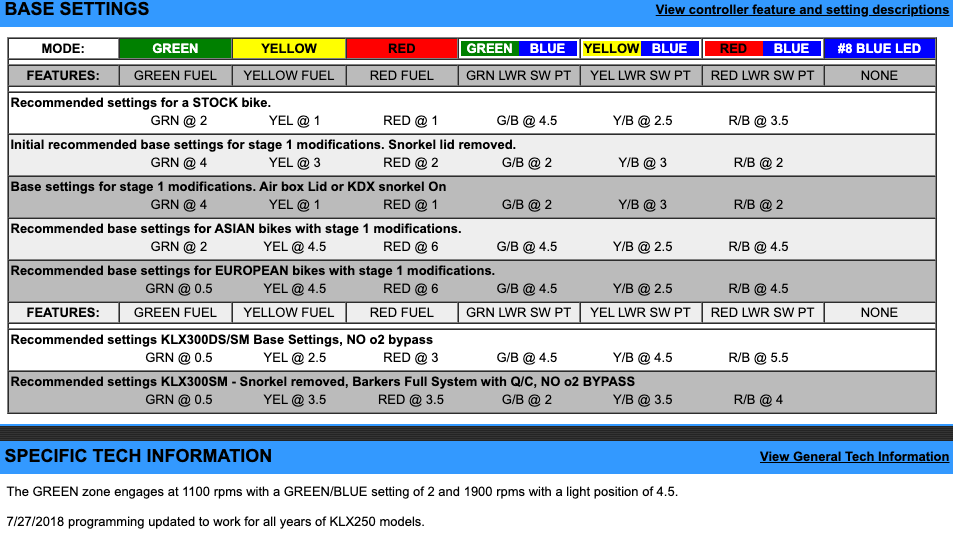Open the View General Tech Information link
Image resolution: width=953 pixels, height=533 pixels.
854,457
